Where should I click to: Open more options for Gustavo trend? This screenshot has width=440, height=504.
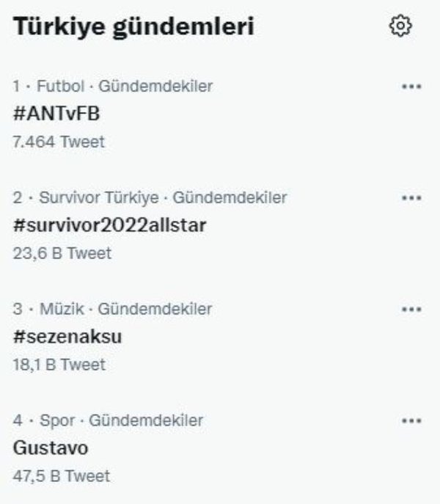point(412,421)
